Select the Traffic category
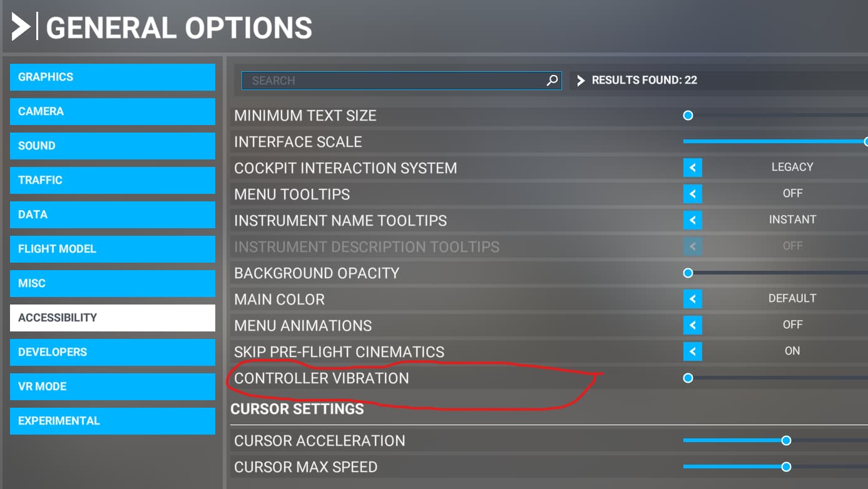Viewport: 868px width, 489px height. click(x=113, y=180)
